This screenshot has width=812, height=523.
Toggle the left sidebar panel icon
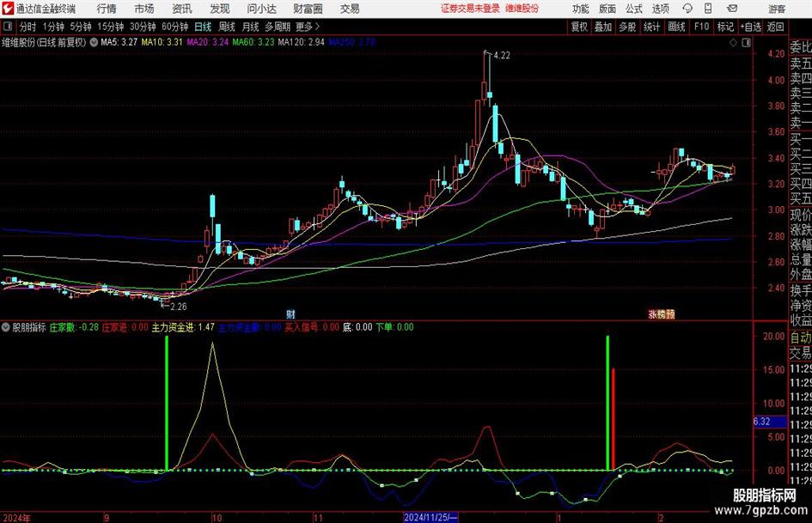(x=7, y=27)
